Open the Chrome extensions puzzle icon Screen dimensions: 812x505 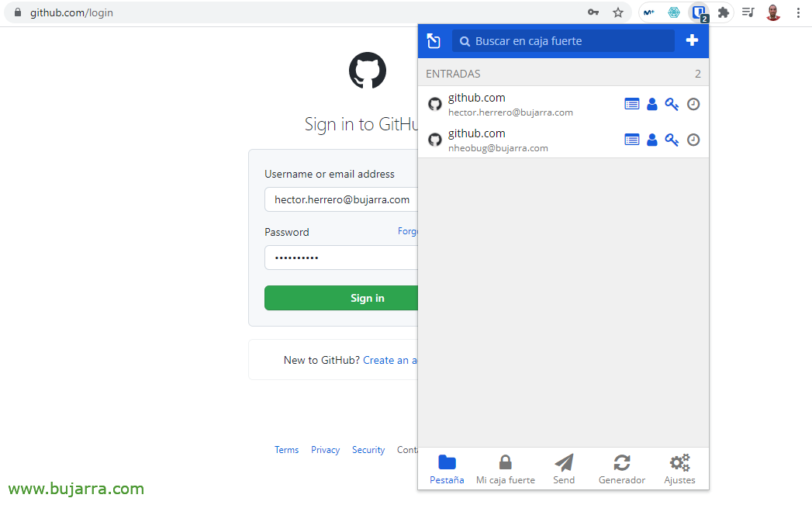[724, 12]
